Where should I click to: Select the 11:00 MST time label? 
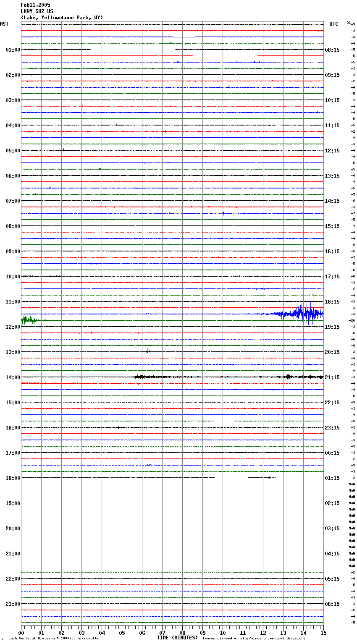[13, 302]
